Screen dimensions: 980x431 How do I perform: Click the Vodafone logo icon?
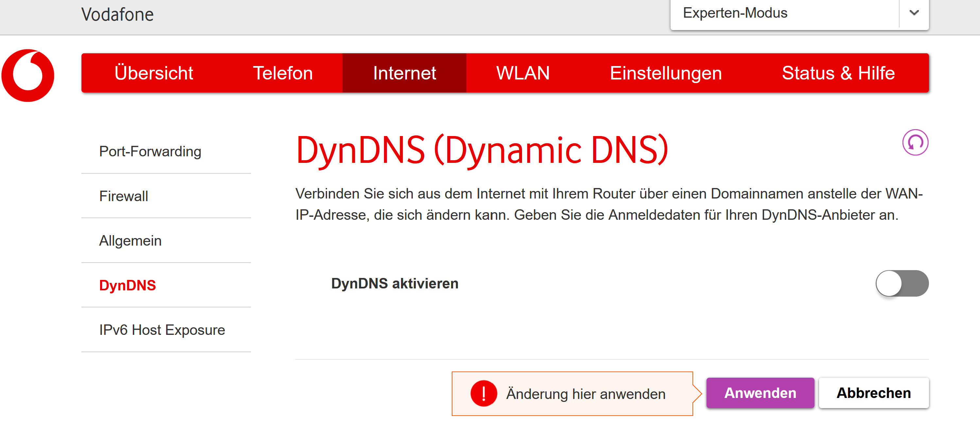click(28, 75)
